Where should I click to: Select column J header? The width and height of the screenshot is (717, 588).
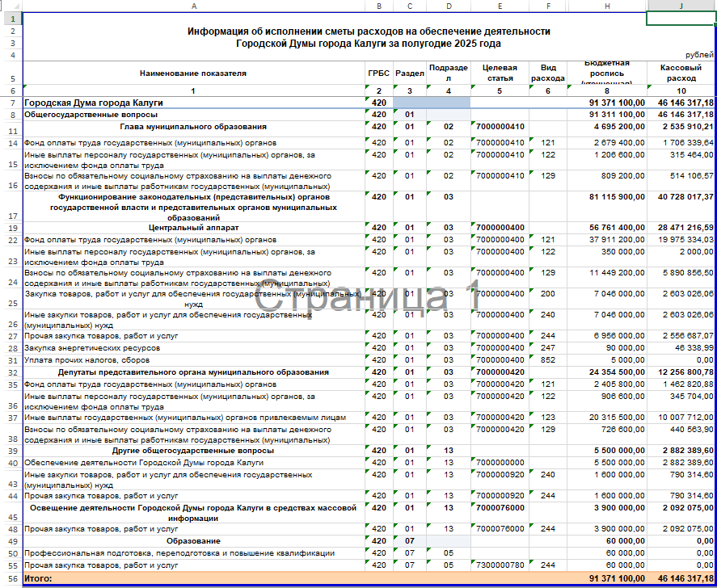click(681, 6)
